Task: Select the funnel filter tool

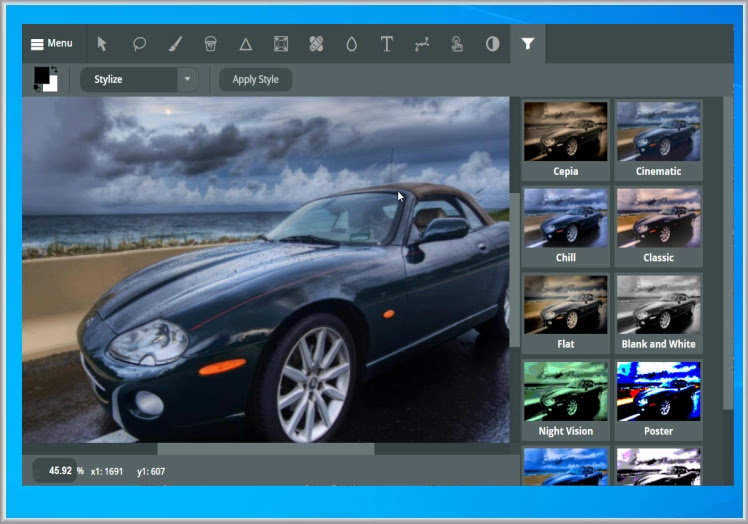Action: (x=528, y=44)
